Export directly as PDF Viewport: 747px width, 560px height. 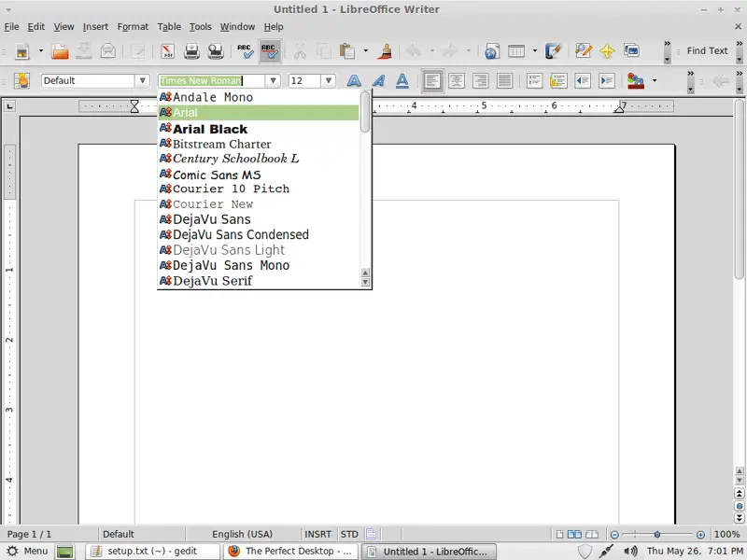click(x=168, y=51)
